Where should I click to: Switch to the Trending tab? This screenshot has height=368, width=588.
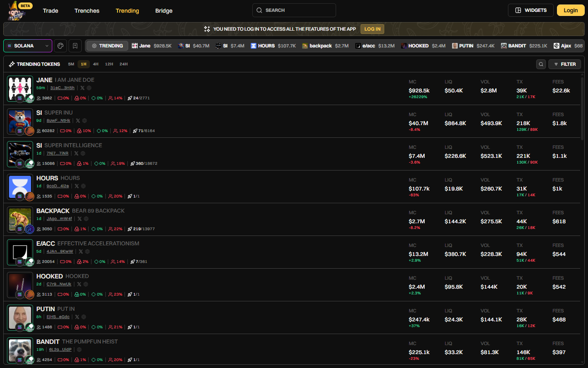point(127,11)
